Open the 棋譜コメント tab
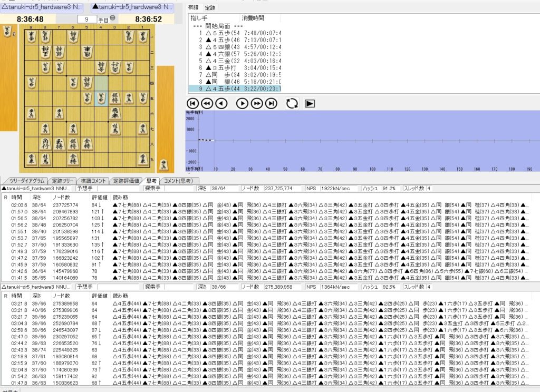This screenshot has width=540, height=392. pyautogui.click(x=94, y=181)
